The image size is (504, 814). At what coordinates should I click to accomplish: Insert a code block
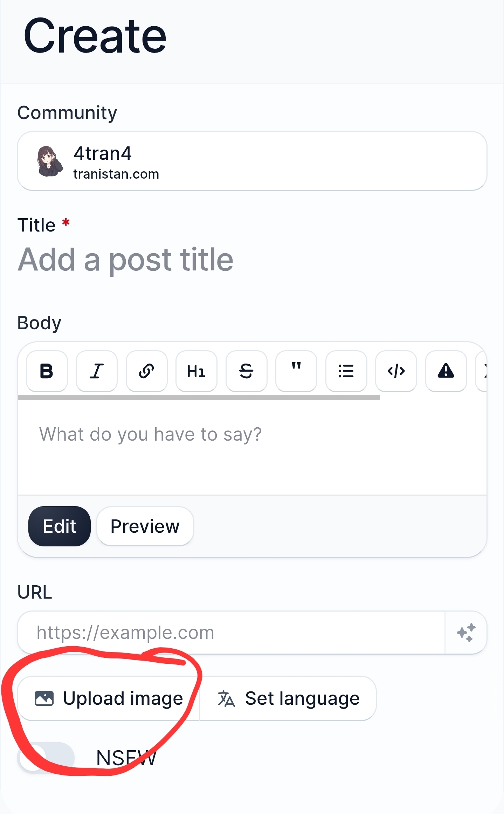pyautogui.click(x=396, y=371)
